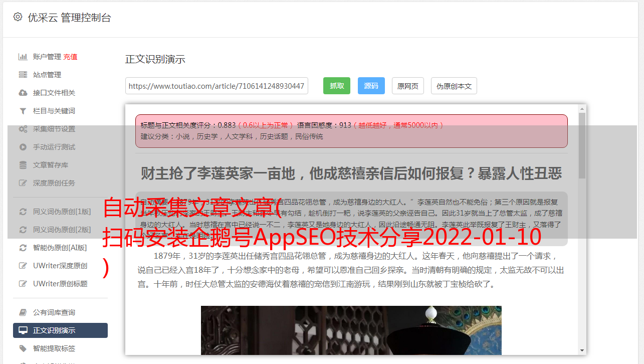Click the refresh icon for 同义词伪原创[1版]

point(23,212)
